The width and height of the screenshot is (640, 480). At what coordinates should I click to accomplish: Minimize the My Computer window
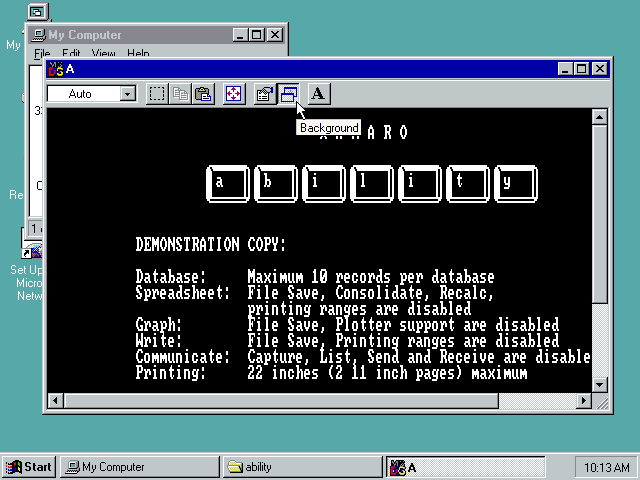241,35
